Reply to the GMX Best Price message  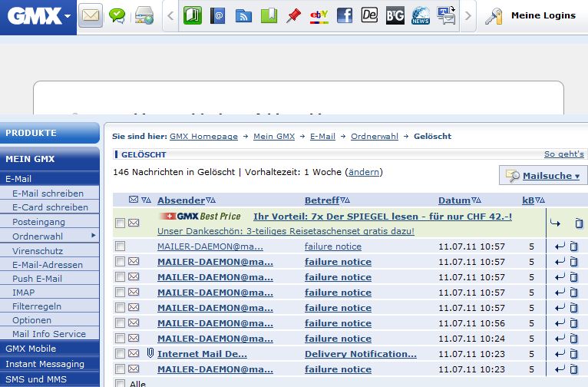coord(556,223)
